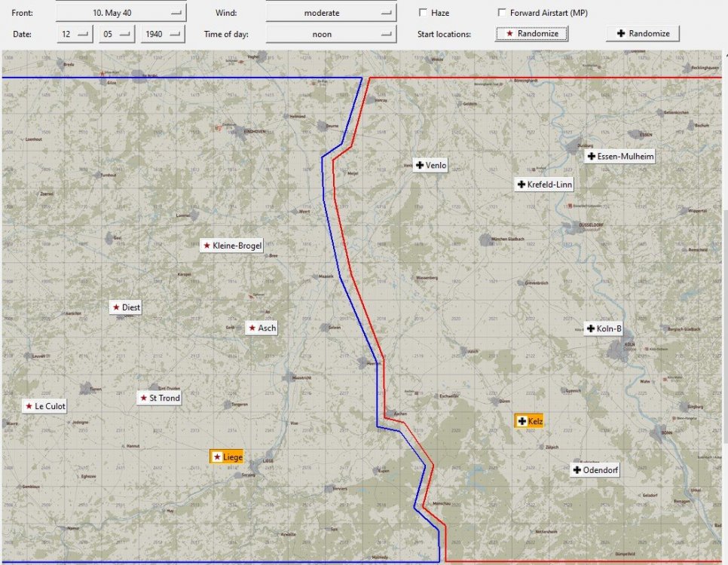Select the Krefeld-Linn airfield marker

(x=544, y=185)
